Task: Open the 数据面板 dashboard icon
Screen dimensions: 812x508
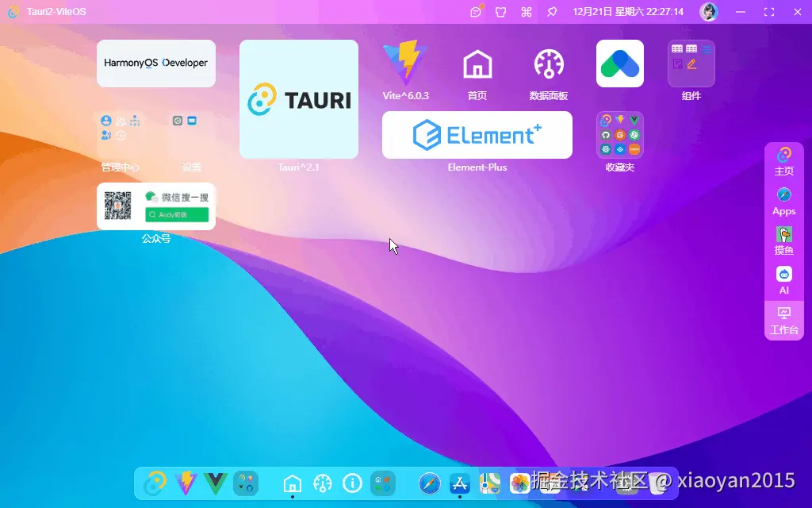Action: tap(549, 63)
